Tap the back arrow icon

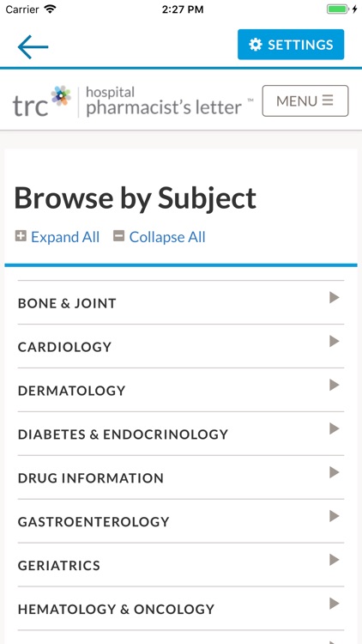[33, 47]
